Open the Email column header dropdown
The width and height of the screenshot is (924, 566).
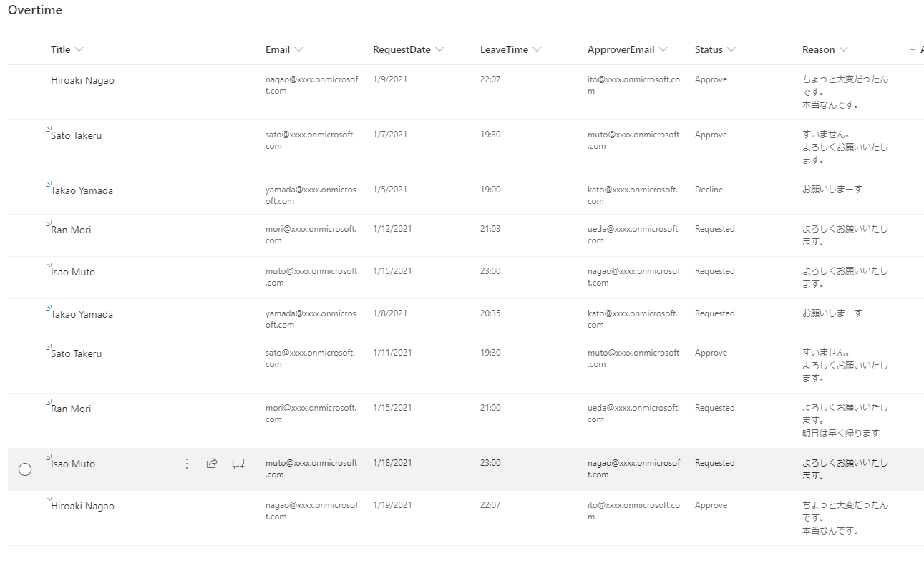(x=298, y=50)
